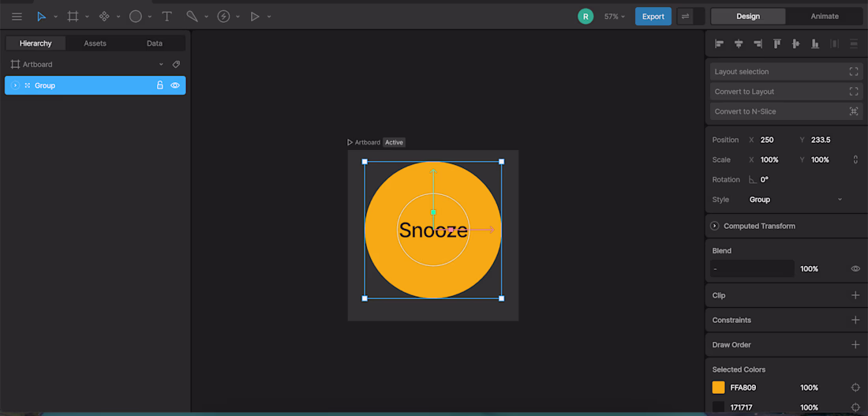868x416 pixels.
Task: Click the distribute vertically icon
Action: point(854,43)
